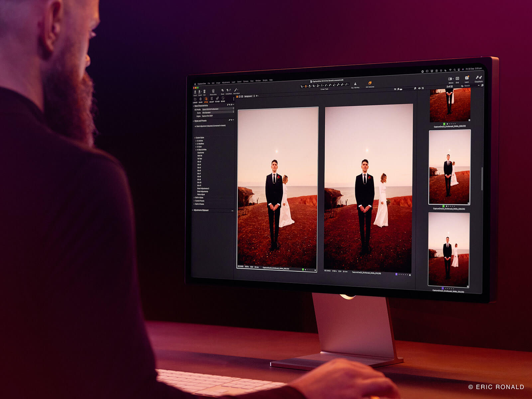
Task: Click the Import icon in the toolbar
Action: pyautogui.click(x=195, y=92)
